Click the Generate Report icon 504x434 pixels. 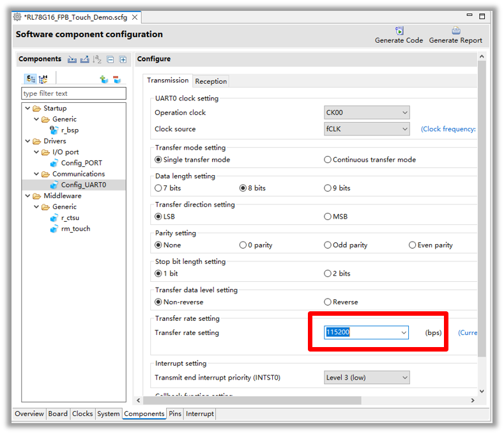pos(455,31)
